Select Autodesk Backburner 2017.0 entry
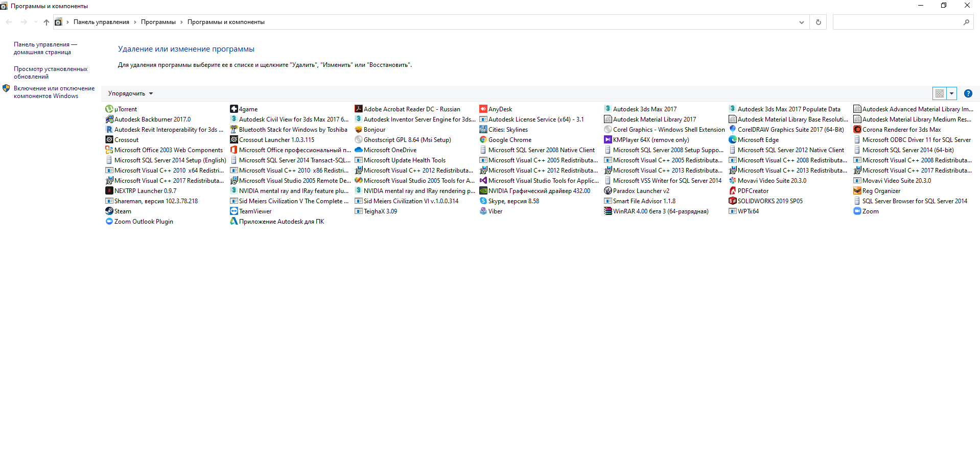The height and width of the screenshot is (458, 980). (x=148, y=119)
